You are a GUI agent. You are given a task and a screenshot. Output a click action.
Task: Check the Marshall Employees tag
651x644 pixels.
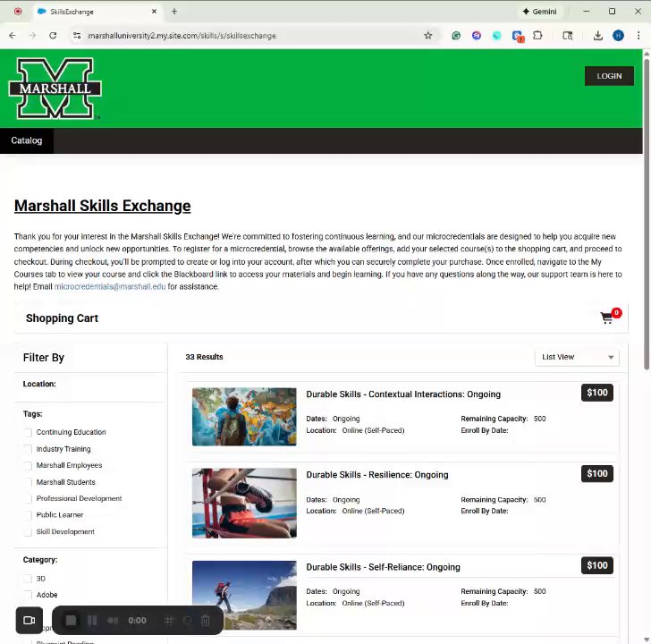tap(28, 465)
